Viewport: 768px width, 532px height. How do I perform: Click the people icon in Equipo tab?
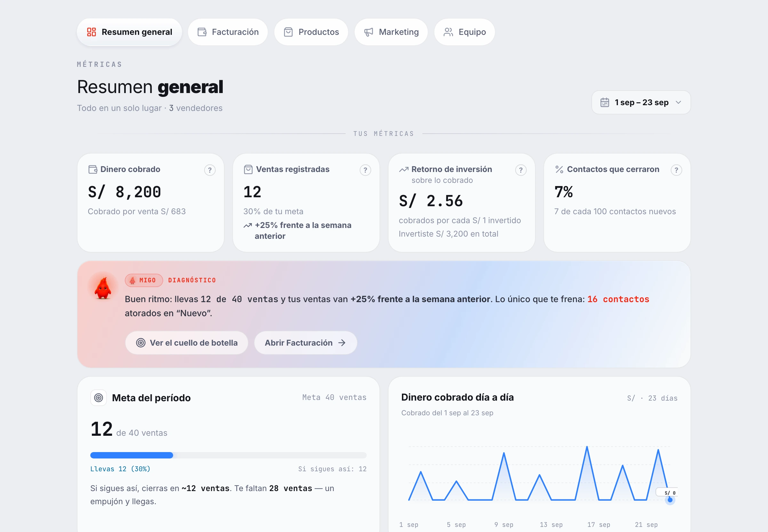pyautogui.click(x=448, y=32)
